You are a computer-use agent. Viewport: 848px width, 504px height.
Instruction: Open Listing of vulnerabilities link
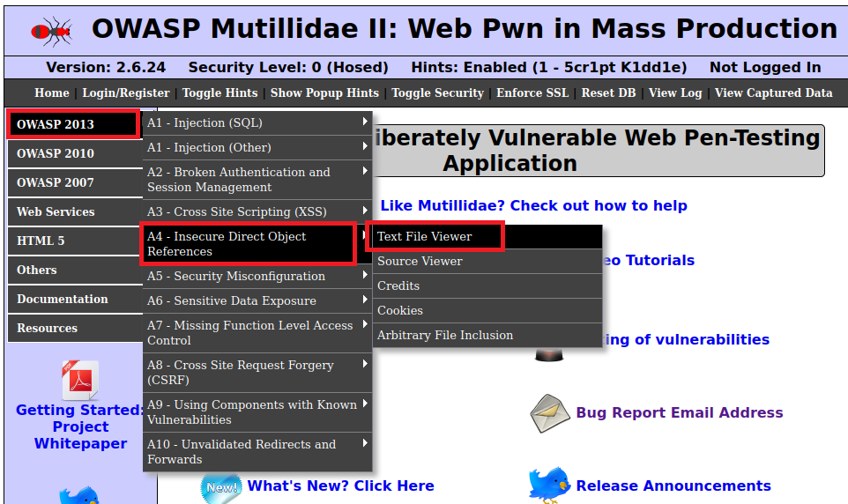pyautogui.click(x=686, y=339)
